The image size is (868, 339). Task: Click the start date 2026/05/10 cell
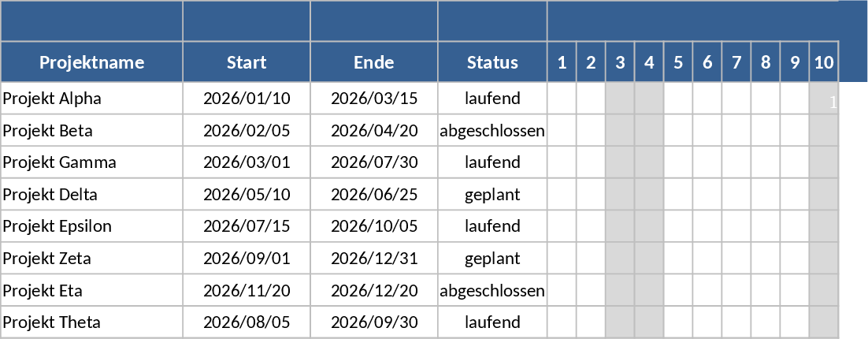(x=247, y=195)
